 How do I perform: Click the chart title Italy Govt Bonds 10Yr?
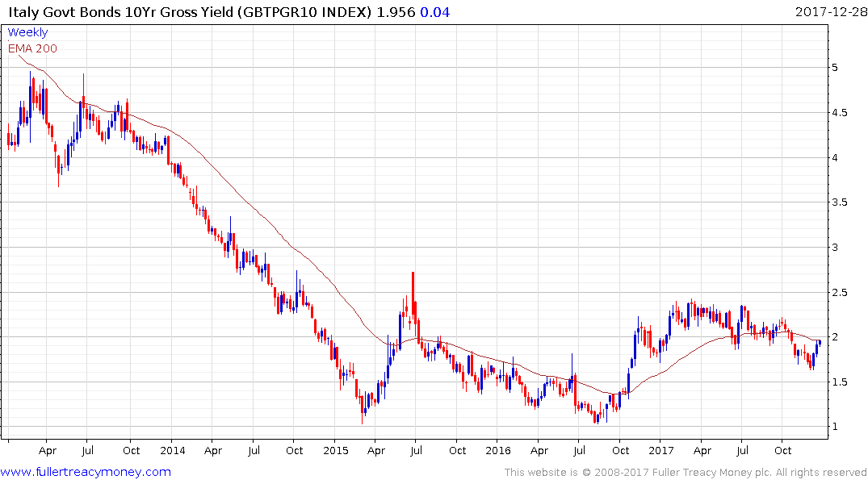(x=120, y=12)
